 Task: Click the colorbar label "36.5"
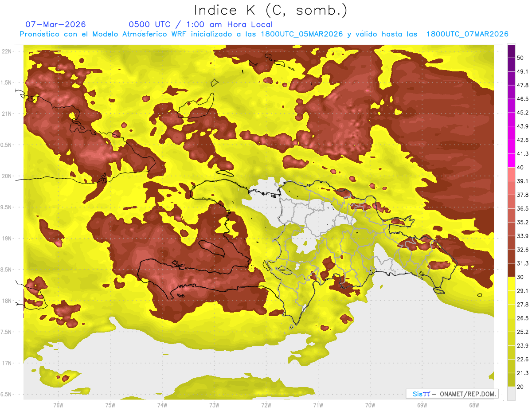tap(523, 208)
